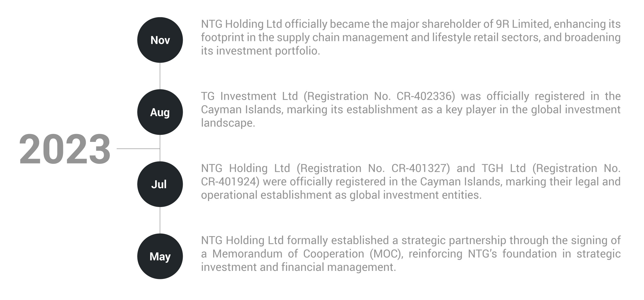This screenshot has height=300, width=644.
Task: Click vertical connector between Nov and Aug
Action: 160,76
